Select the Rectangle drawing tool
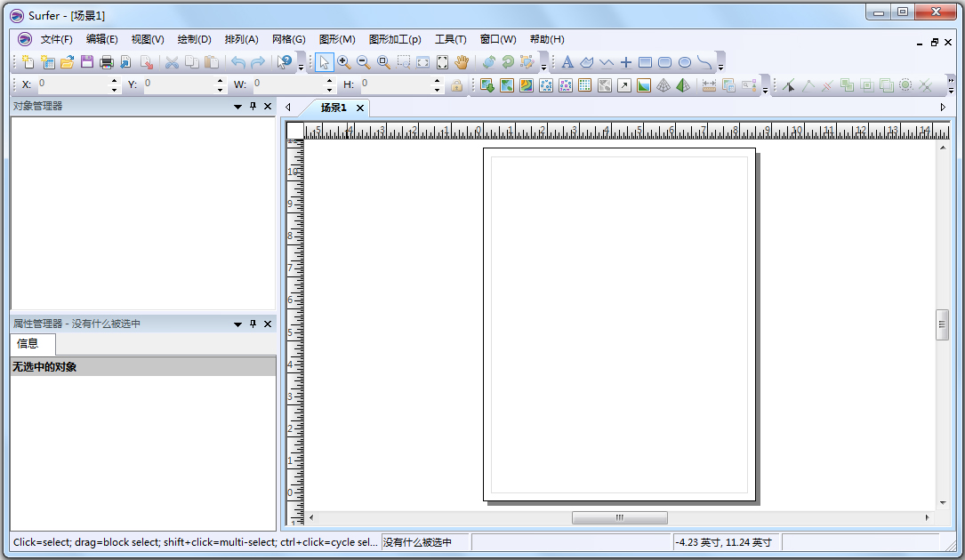Screen dimensions: 965x560 pyautogui.click(x=645, y=61)
